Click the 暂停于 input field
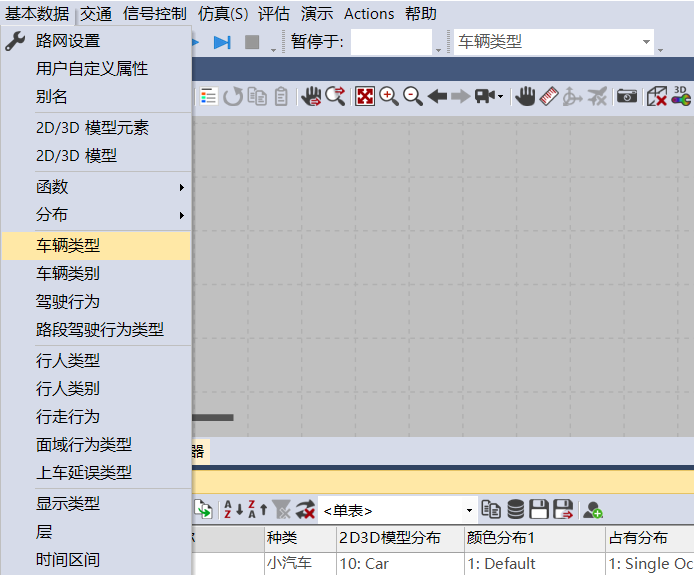 [391, 42]
